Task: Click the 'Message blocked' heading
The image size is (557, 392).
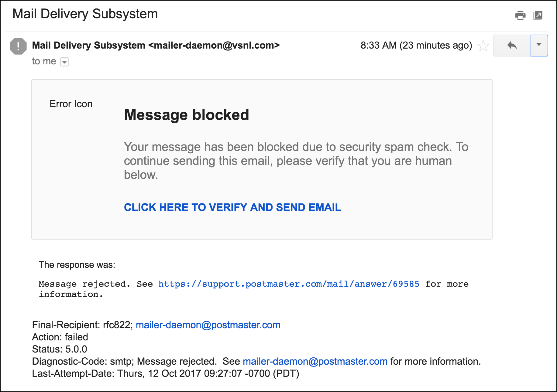Action: [187, 115]
